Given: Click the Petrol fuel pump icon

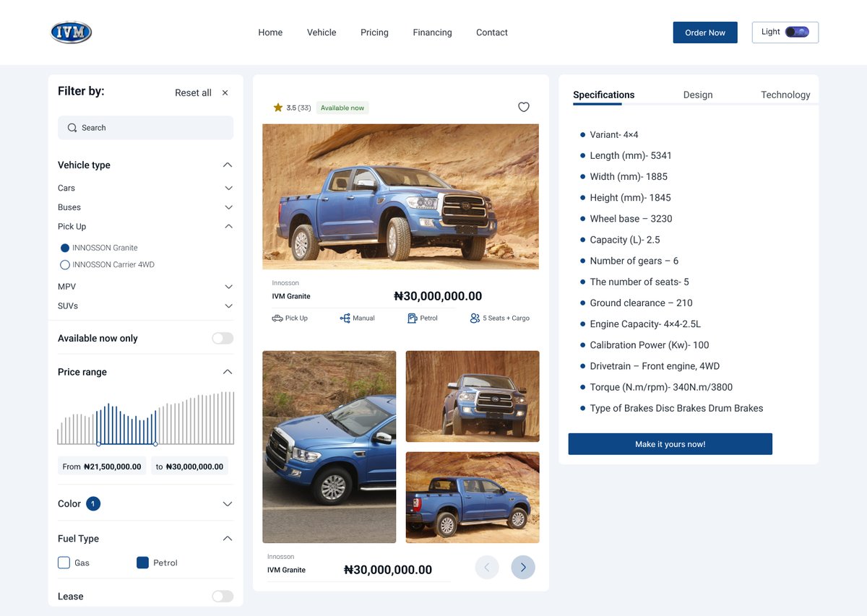Looking at the screenshot, I should click(x=412, y=318).
